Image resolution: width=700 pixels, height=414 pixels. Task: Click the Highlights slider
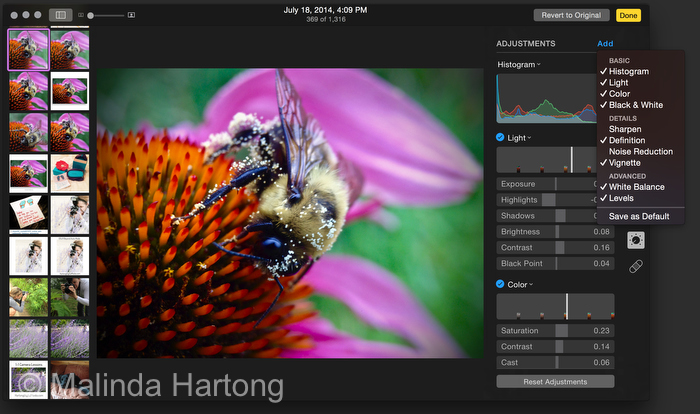(547, 200)
